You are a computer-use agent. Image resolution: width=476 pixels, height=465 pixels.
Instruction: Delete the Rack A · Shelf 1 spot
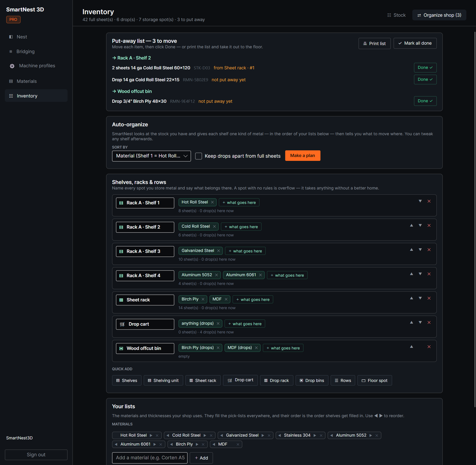coord(429,201)
